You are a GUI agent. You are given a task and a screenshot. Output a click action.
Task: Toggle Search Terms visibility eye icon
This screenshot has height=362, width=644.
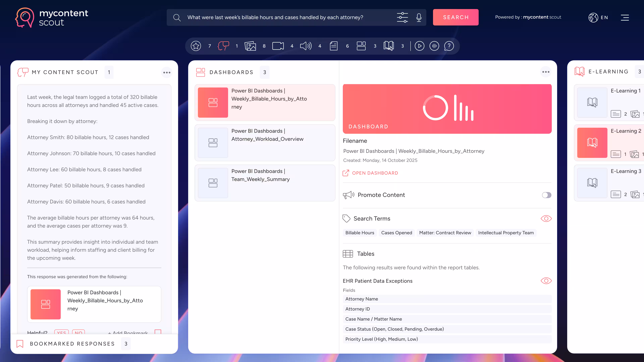(x=546, y=219)
